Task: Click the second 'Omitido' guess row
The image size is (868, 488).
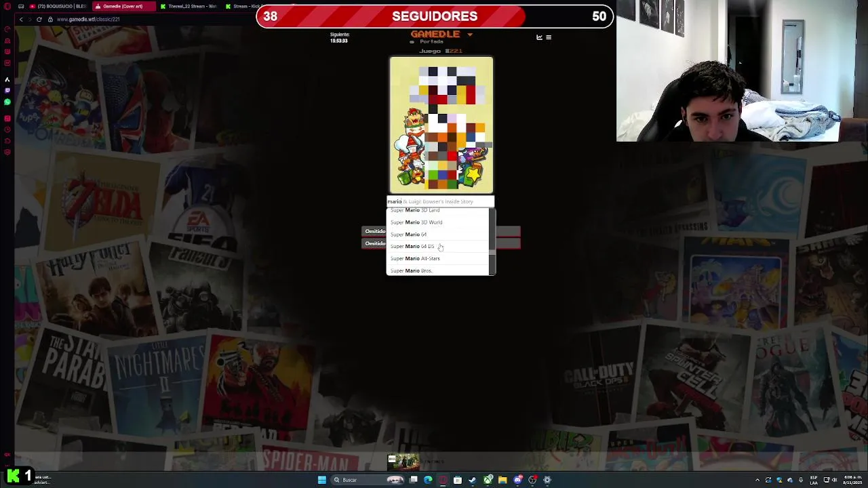Action: 441,243
